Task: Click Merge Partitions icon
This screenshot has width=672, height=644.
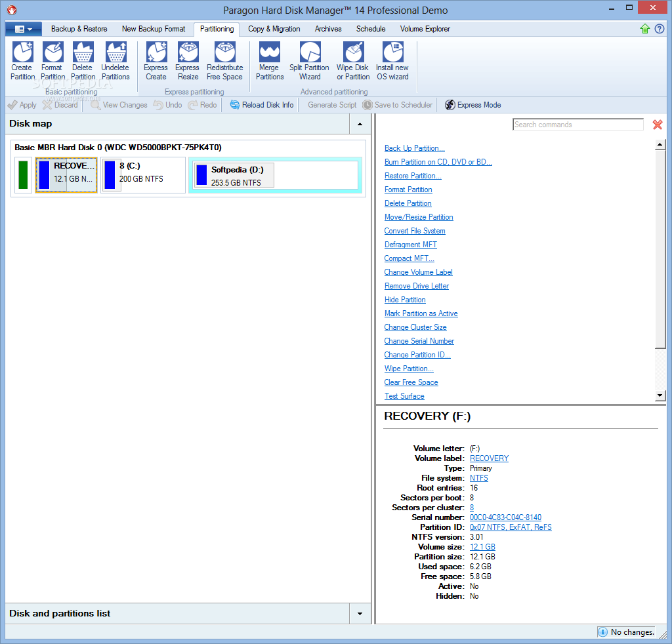Action: (270, 61)
